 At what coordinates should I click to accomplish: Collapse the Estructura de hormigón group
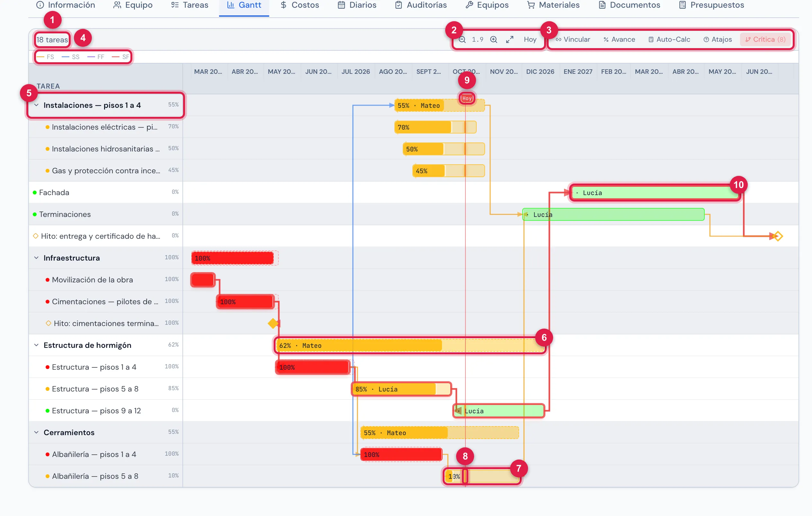point(36,345)
